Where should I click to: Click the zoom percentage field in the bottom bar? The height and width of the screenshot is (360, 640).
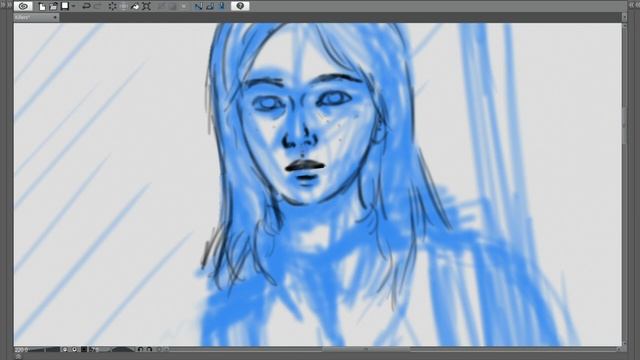click(21, 350)
